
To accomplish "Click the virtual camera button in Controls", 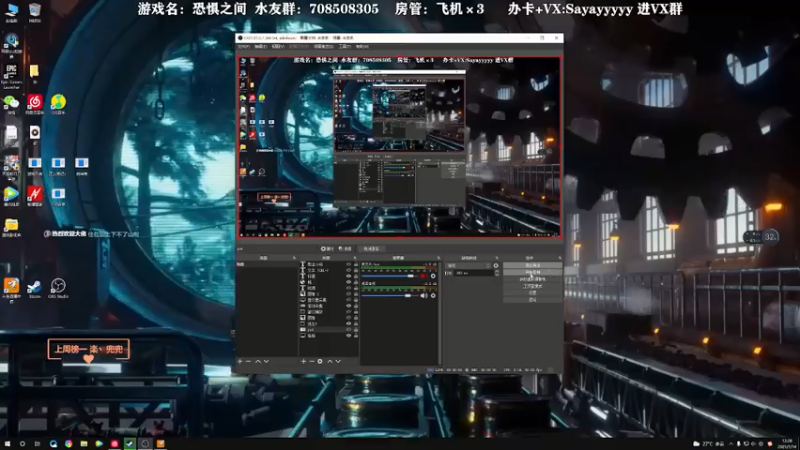I will (x=533, y=279).
